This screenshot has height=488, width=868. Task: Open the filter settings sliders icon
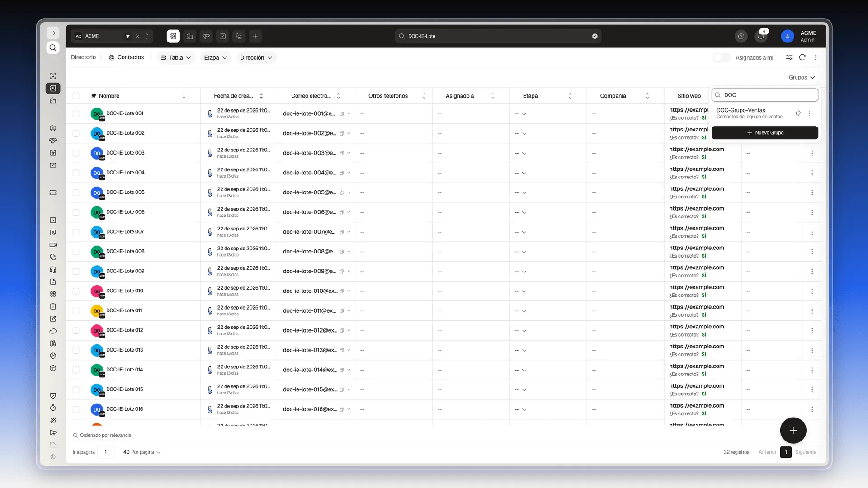[789, 57]
